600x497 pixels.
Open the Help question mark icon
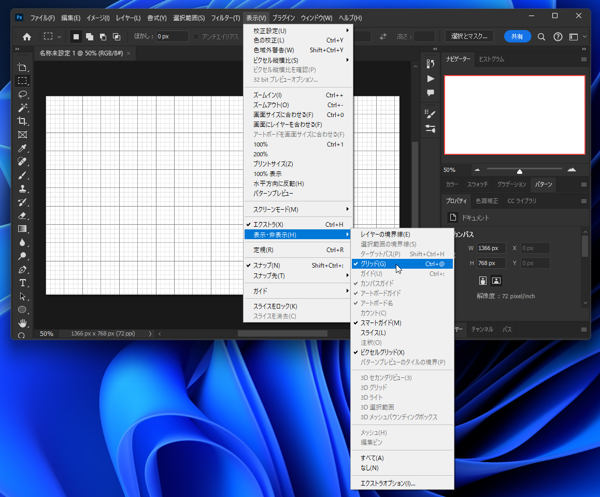[558, 37]
